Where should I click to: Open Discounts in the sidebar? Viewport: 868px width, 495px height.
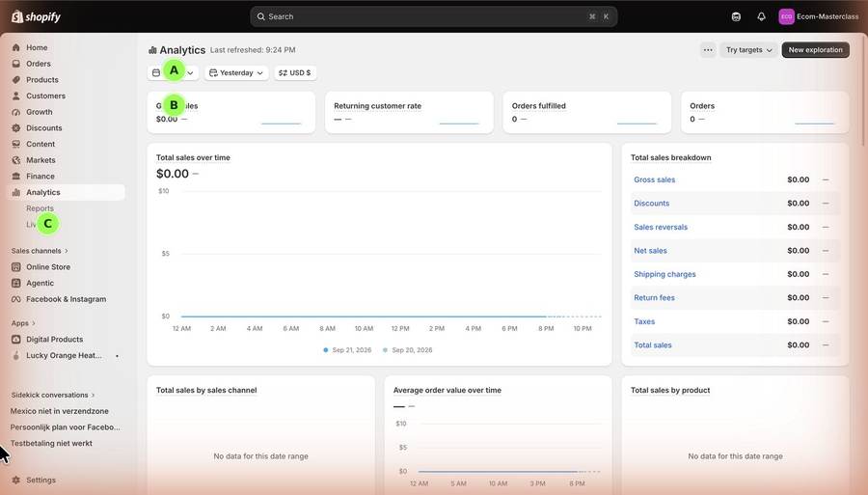(43, 128)
